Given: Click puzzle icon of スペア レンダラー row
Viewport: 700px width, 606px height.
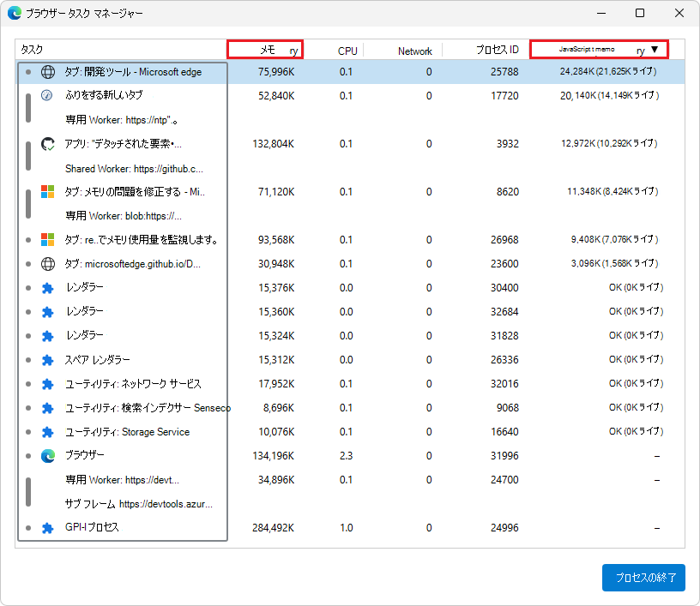Looking at the screenshot, I should pos(48,360).
